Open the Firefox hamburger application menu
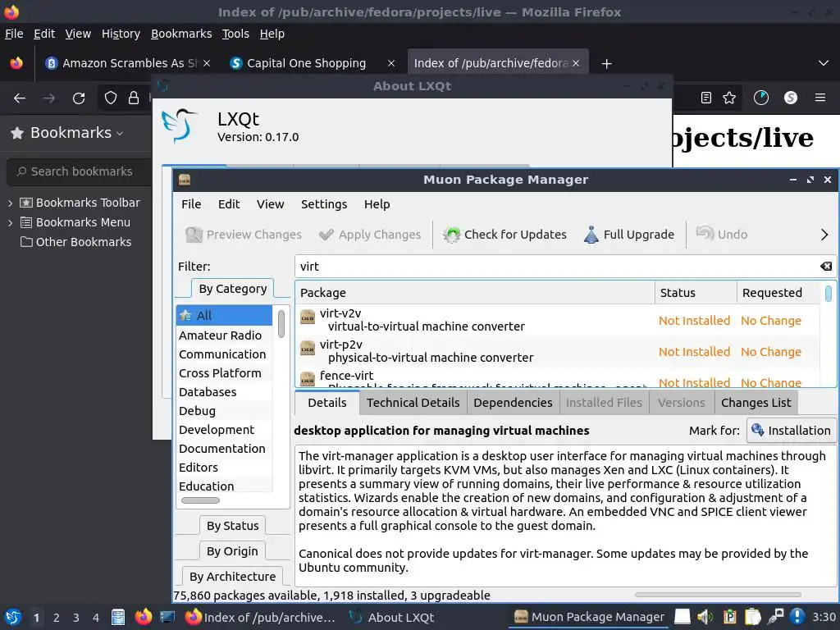The height and width of the screenshot is (630, 840). [x=820, y=98]
